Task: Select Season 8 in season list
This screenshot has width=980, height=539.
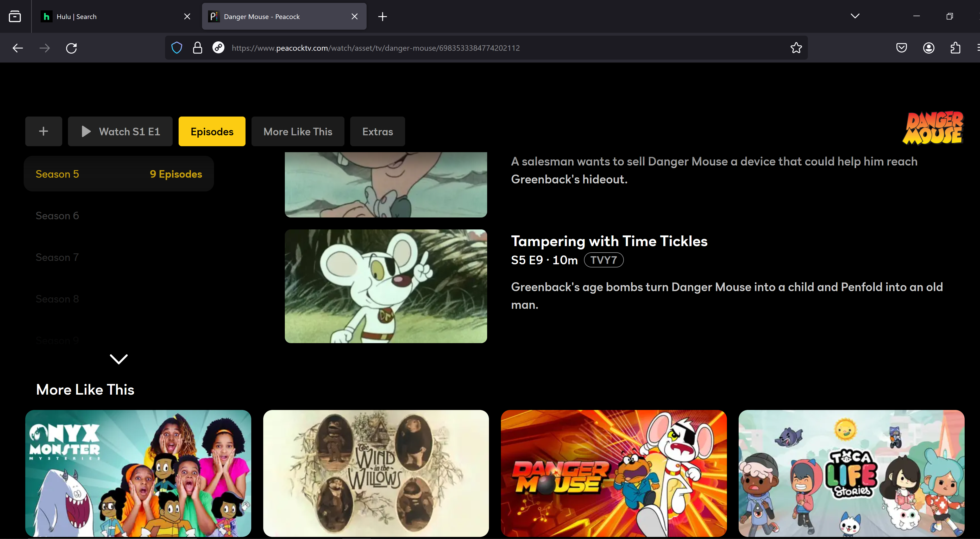Action: [x=57, y=299]
